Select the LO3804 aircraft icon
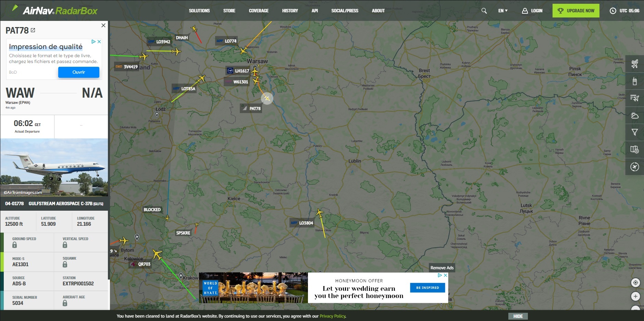The width and height of the screenshot is (644, 321). click(x=320, y=213)
